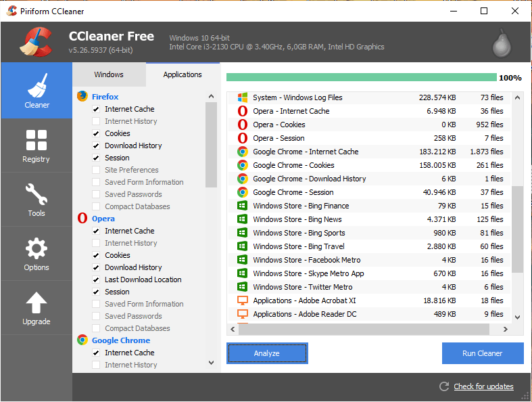The width and height of the screenshot is (532, 402).
Task: Uncheck Opera Session
Action: click(x=96, y=292)
